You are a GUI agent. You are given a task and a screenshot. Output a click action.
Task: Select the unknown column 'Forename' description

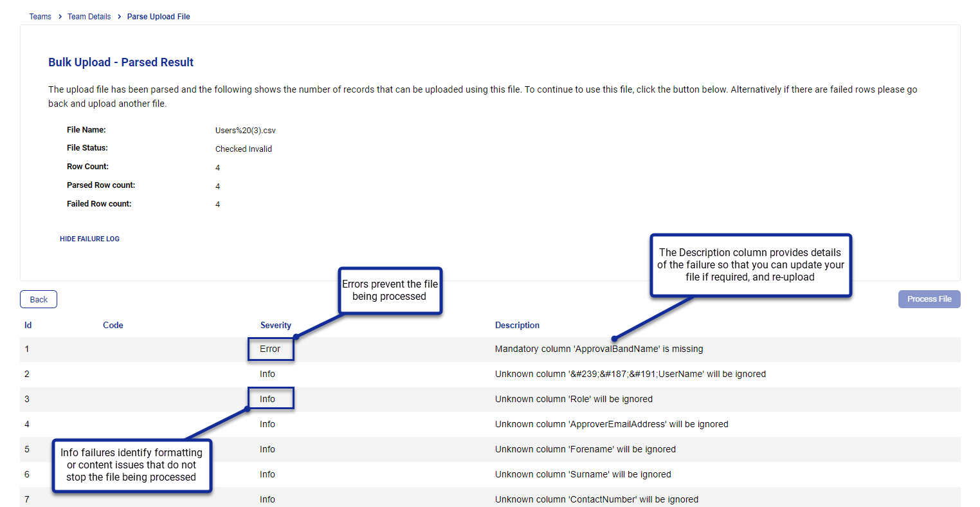585,449
